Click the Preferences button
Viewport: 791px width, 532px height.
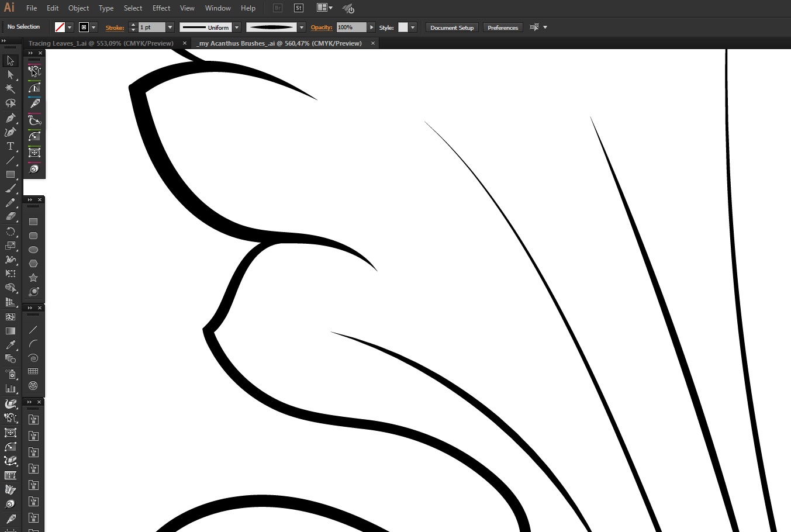503,27
